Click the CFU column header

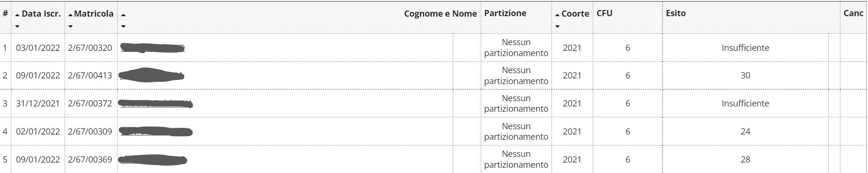tap(604, 13)
